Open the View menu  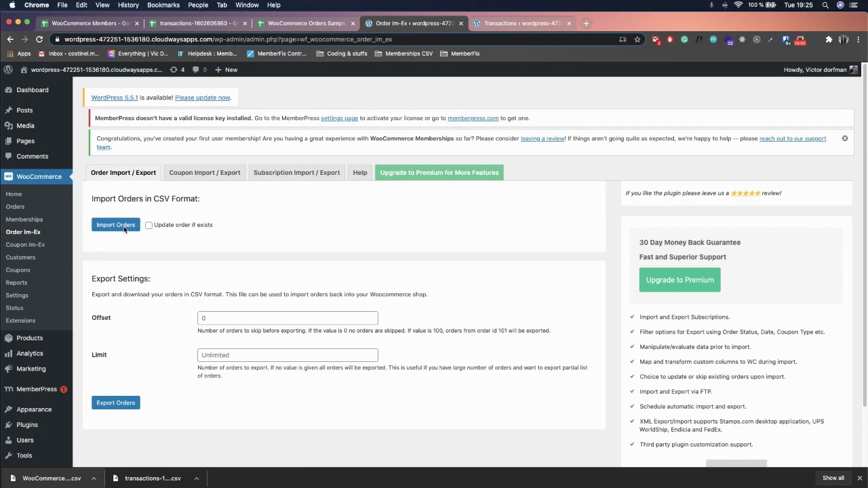[x=102, y=5]
